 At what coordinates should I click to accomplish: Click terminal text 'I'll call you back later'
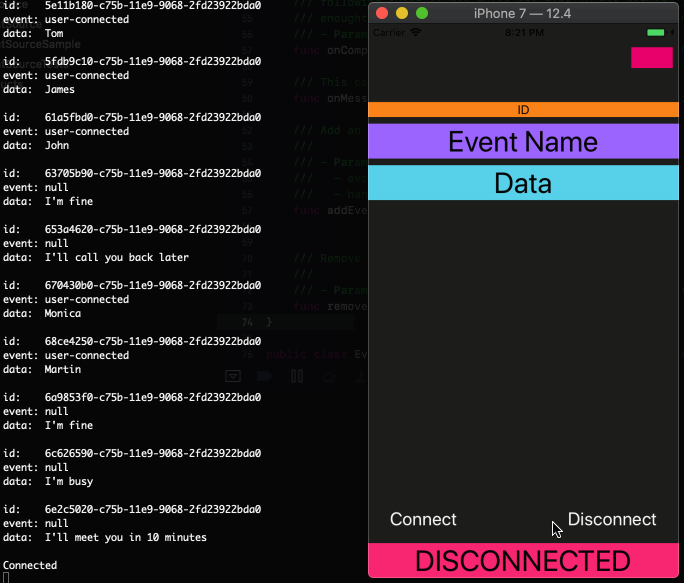(117, 257)
